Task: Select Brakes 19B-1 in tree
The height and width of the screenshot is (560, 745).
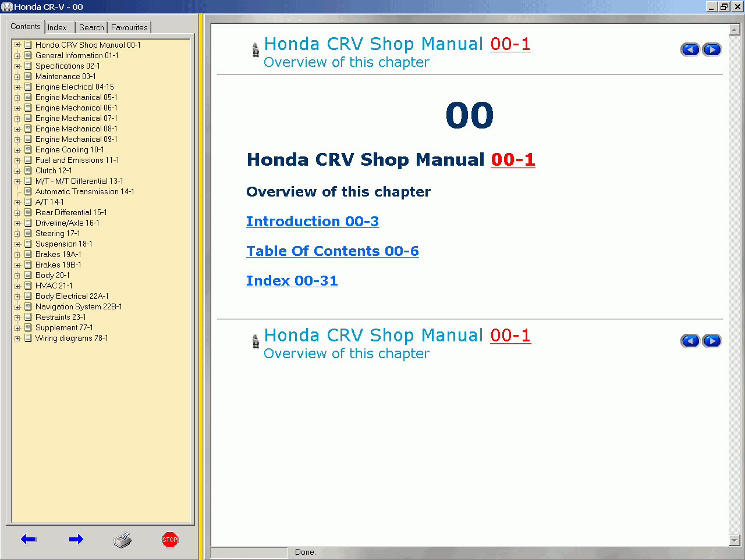Action: click(x=58, y=265)
